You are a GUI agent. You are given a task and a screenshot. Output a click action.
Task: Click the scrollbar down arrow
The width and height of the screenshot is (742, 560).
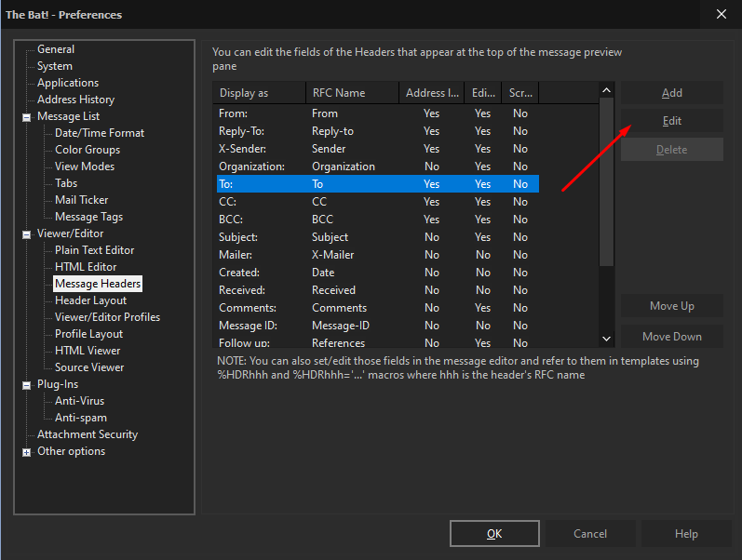[x=607, y=339]
